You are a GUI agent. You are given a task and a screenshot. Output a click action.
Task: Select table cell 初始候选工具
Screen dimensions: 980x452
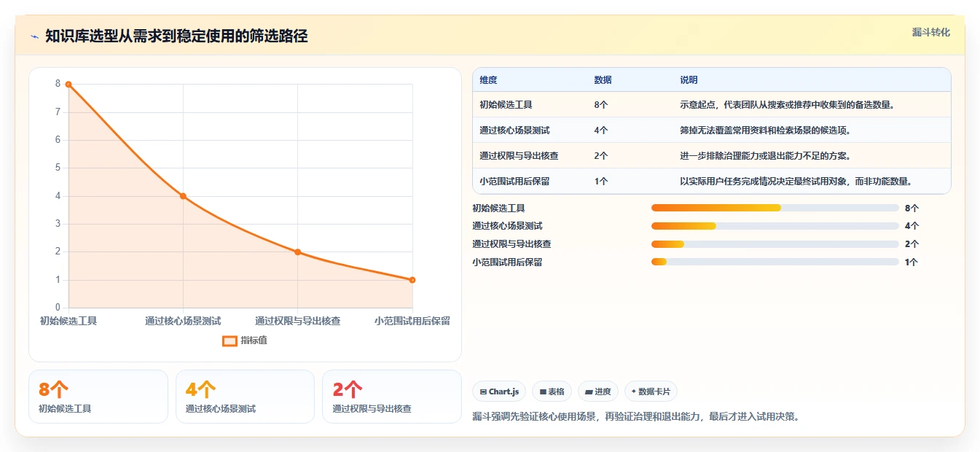(x=506, y=105)
